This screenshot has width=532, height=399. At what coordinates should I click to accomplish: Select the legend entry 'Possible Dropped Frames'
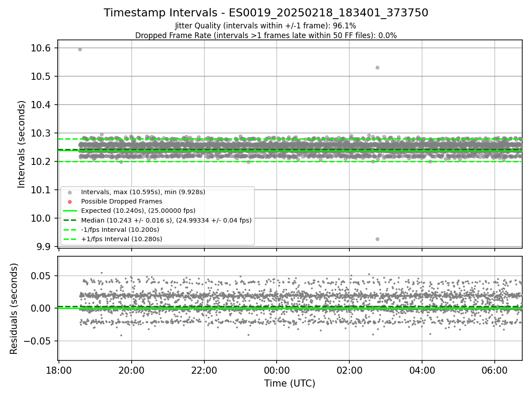[x=121, y=201]
